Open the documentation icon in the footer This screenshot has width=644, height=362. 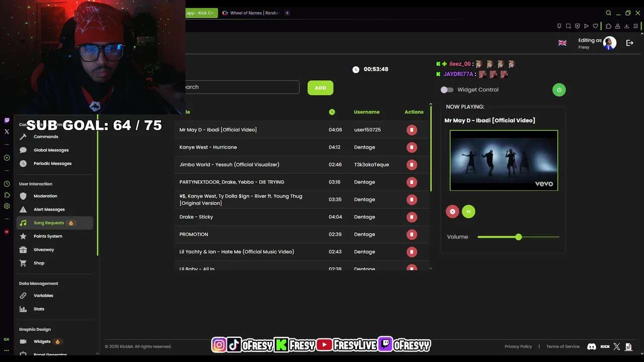pos(628,346)
